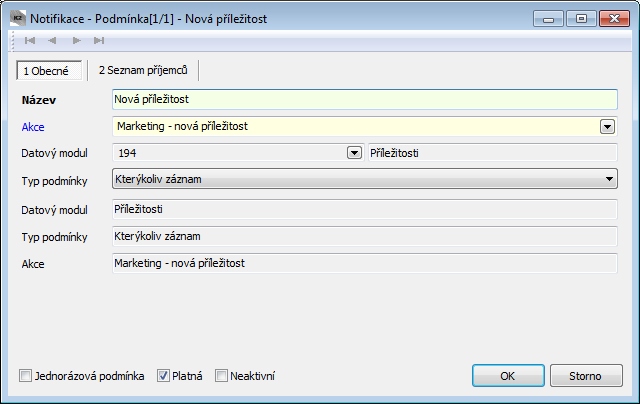The image size is (640, 404).
Task: Enable the Jednorázová podmínka checkbox
Action: pos(25,375)
